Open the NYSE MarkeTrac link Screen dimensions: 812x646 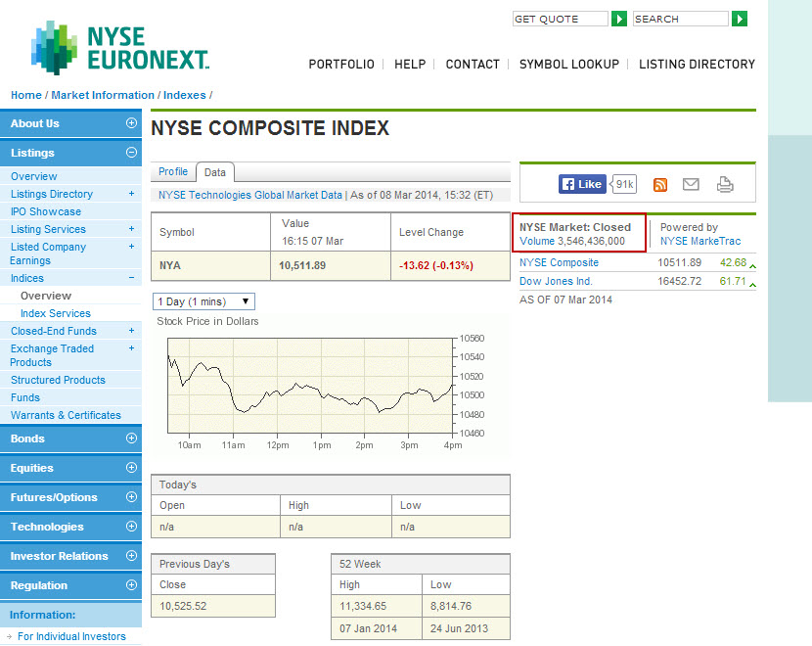pyautogui.click(x=700, y=241)
